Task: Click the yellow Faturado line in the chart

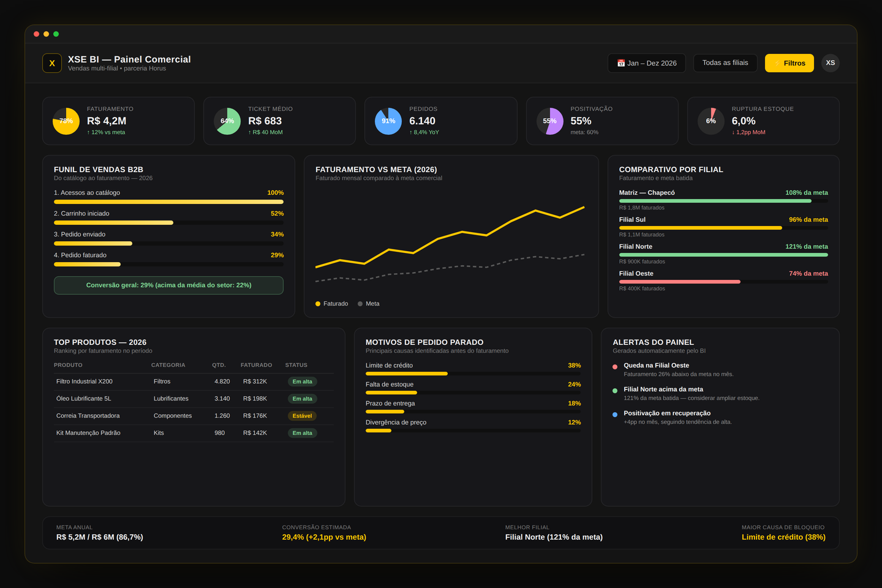Action: [450, 235]
